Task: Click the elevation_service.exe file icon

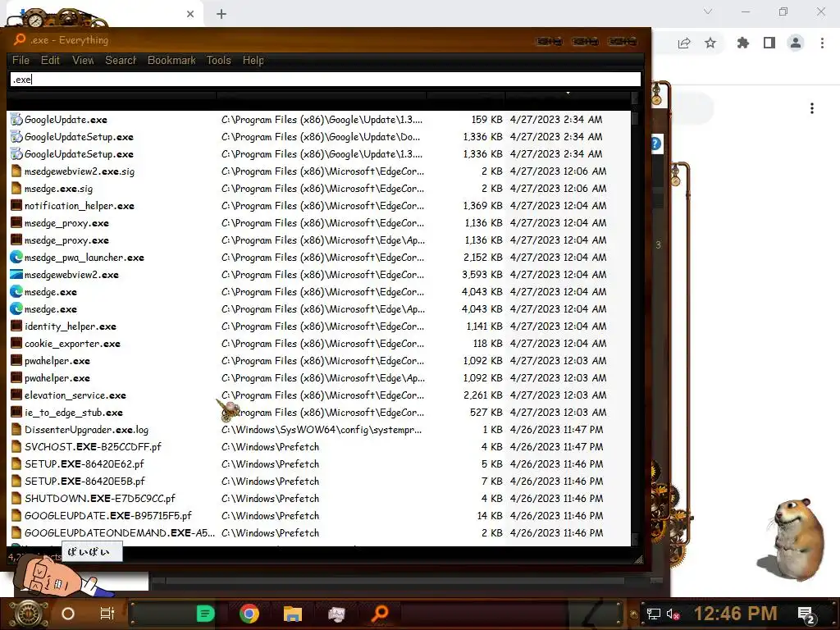Action: 16,395
